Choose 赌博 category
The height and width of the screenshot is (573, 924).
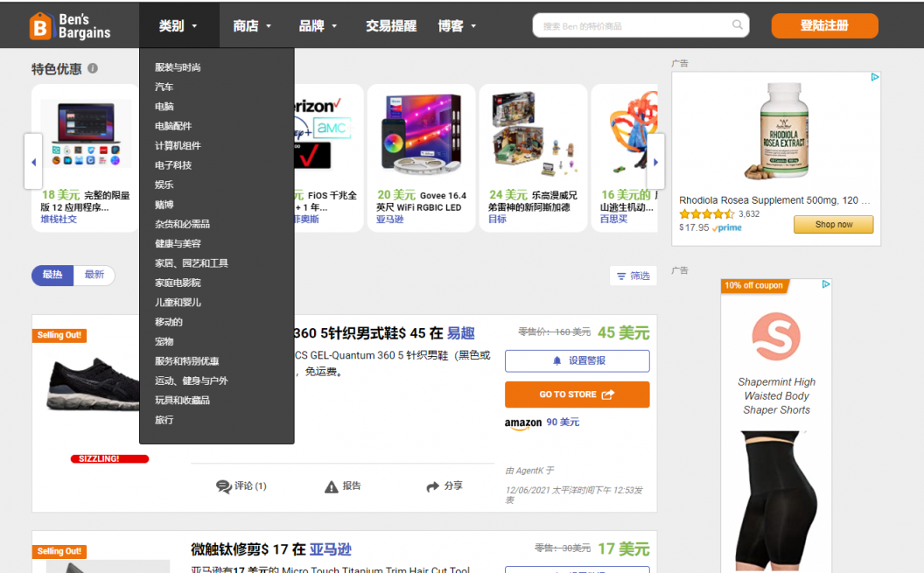pos(164,205)
